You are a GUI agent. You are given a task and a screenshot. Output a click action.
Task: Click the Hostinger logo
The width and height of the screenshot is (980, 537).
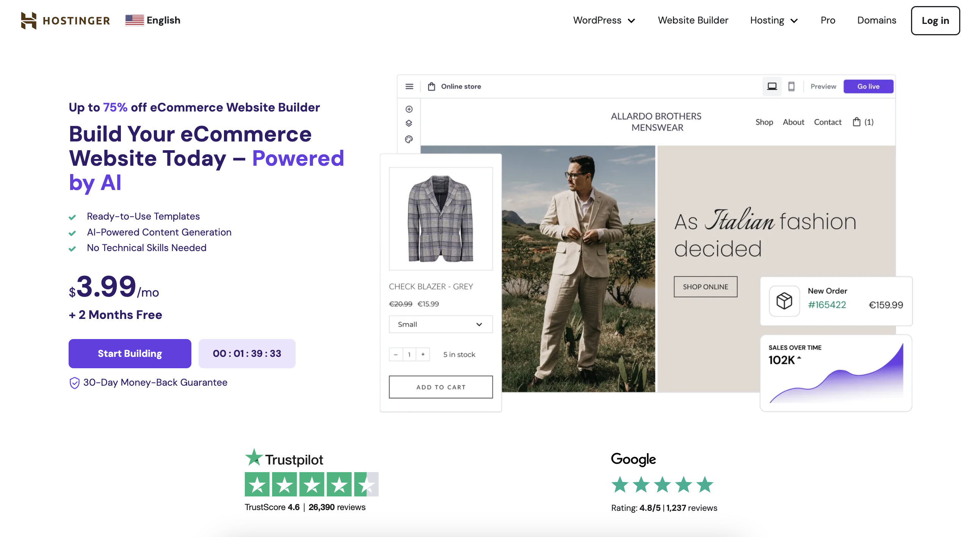point(66,20)
